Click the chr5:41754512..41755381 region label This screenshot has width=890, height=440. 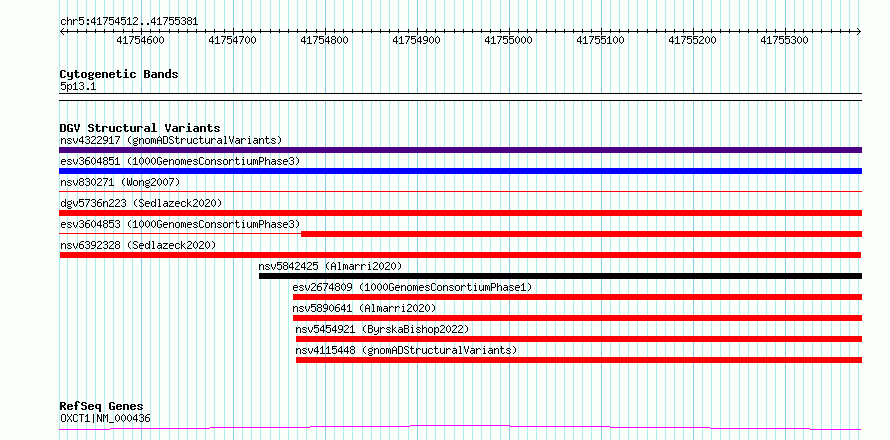(x=129, y=21)
